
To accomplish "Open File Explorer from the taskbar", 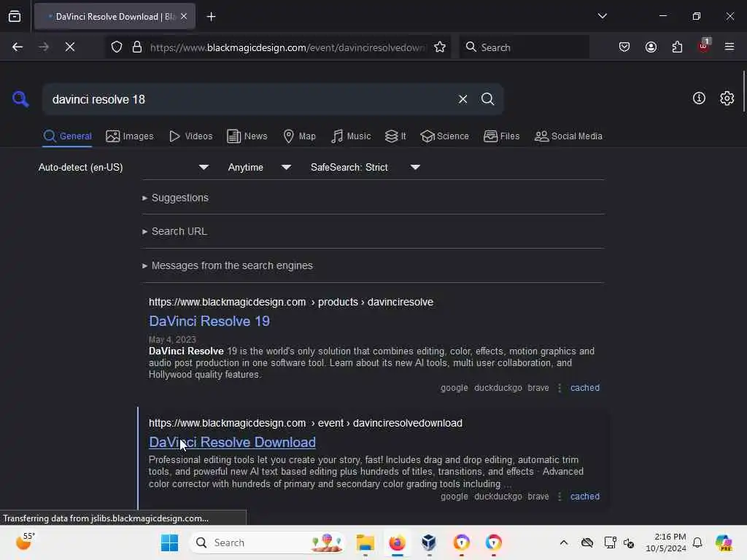I will pos(365,542).
